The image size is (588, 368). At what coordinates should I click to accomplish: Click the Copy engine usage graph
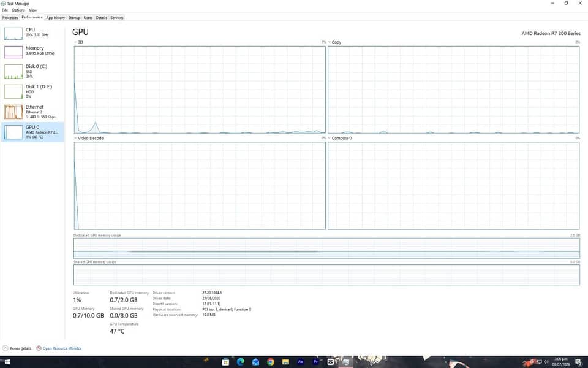pos(453,90)
